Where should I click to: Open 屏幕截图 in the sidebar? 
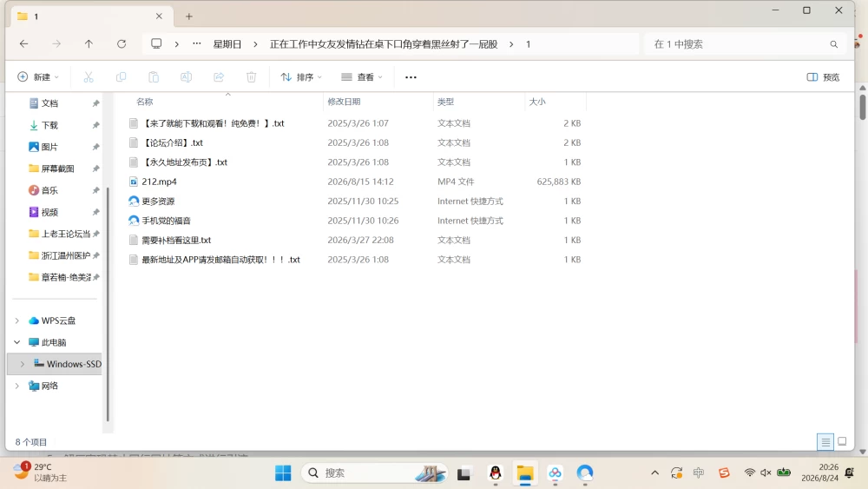pos(57,169)
